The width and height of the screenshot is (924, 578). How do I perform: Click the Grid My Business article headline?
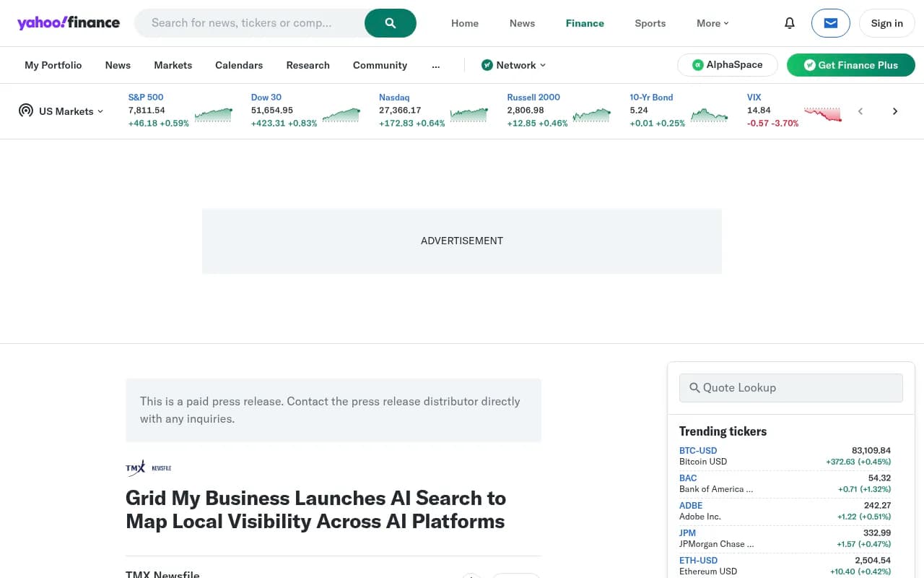[x=315, y=509]
